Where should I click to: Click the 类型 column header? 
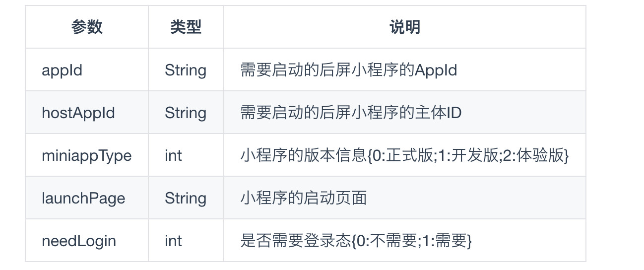(186, 27)
